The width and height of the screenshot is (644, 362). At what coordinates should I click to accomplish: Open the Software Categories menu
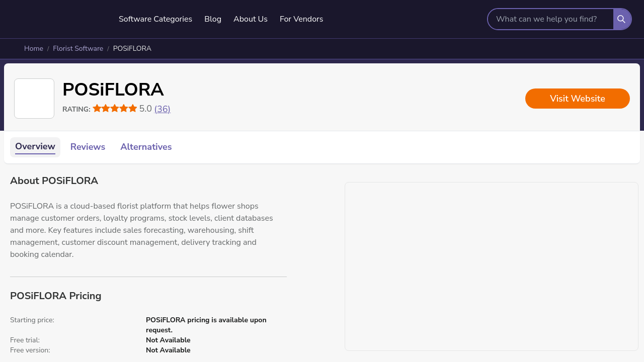155,19
